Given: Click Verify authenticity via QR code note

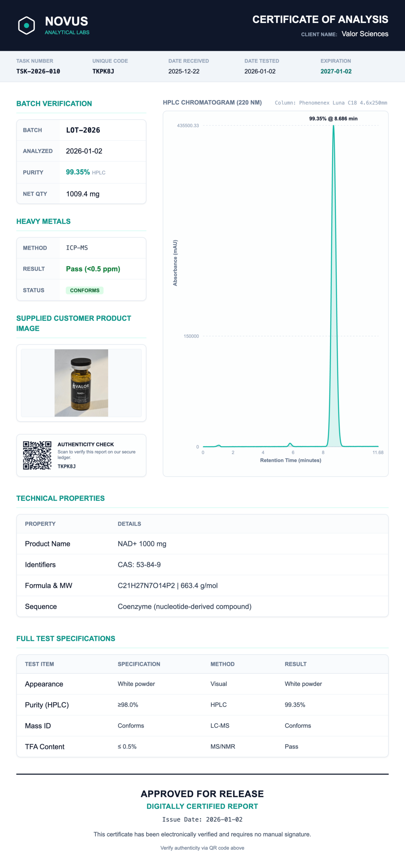Looking at the screenshot, I should pyautogui.click(x=202, y=848).
